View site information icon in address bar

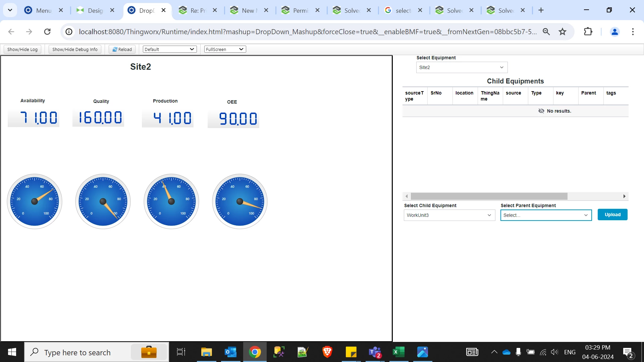pos(69,32)
